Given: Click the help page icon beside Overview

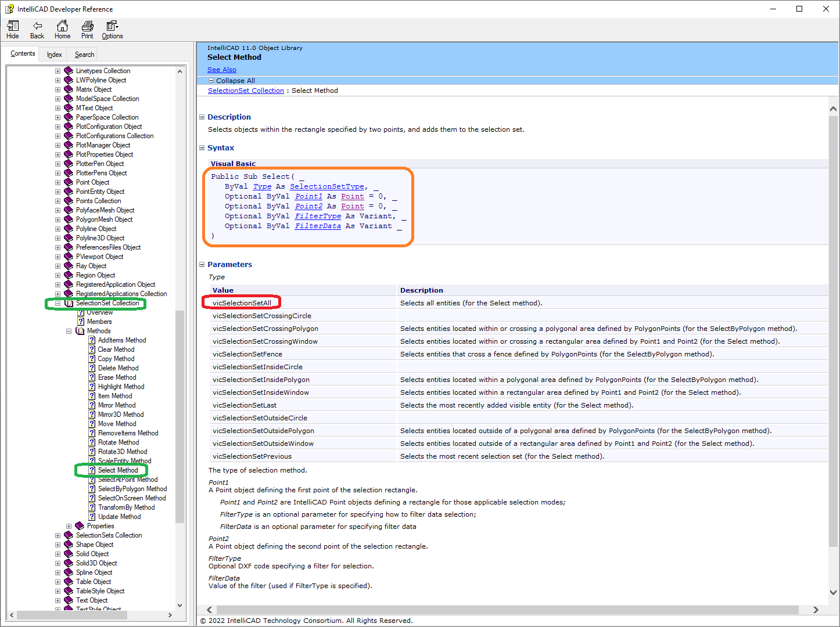Looking at the screenshot, I should point(81,312).
